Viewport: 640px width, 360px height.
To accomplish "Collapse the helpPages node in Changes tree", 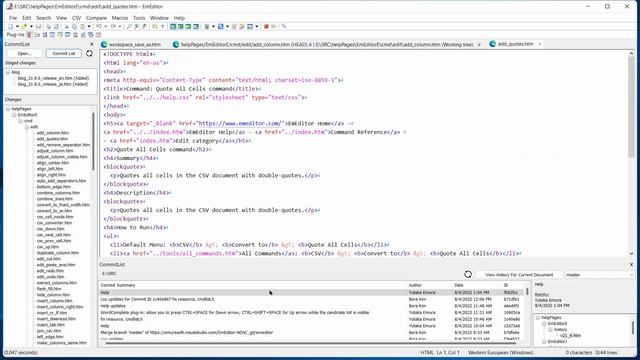I will (8, 109).
